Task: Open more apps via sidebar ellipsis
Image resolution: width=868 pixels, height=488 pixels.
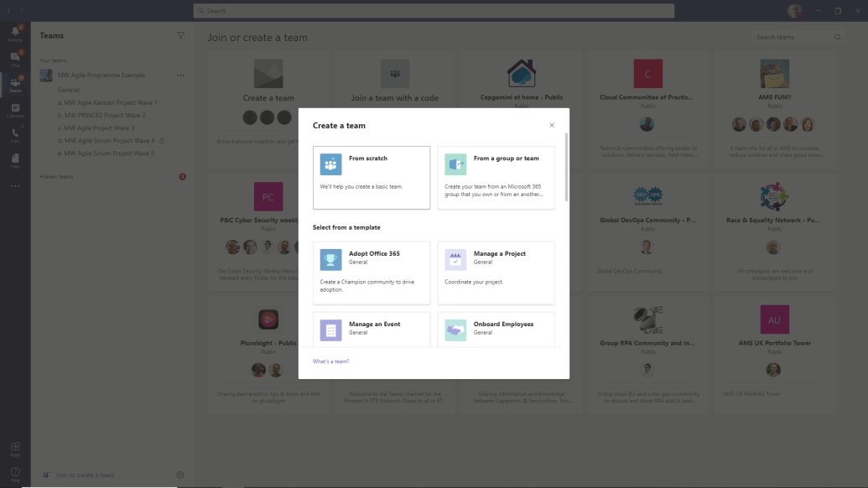Action: click(14, 186)
